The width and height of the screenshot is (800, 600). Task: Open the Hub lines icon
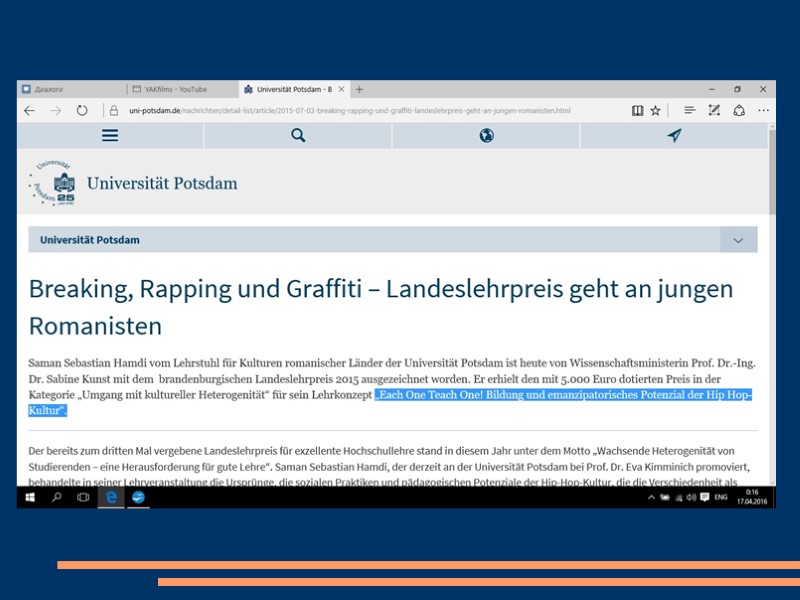(689, 110)
